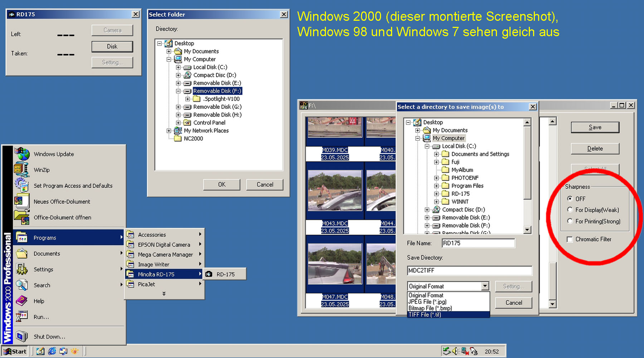Choose JPEG File (*.jpg) format option

click(448, 302)
